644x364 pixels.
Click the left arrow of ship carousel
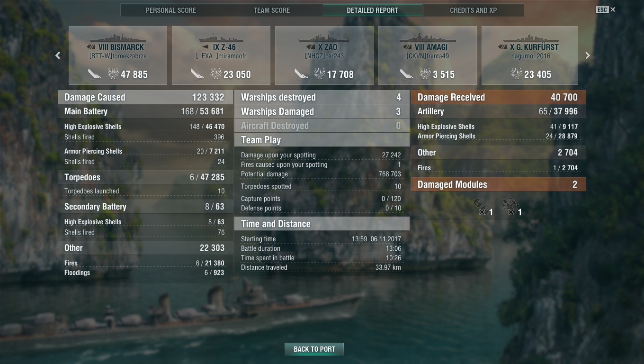tap(58, 55)
